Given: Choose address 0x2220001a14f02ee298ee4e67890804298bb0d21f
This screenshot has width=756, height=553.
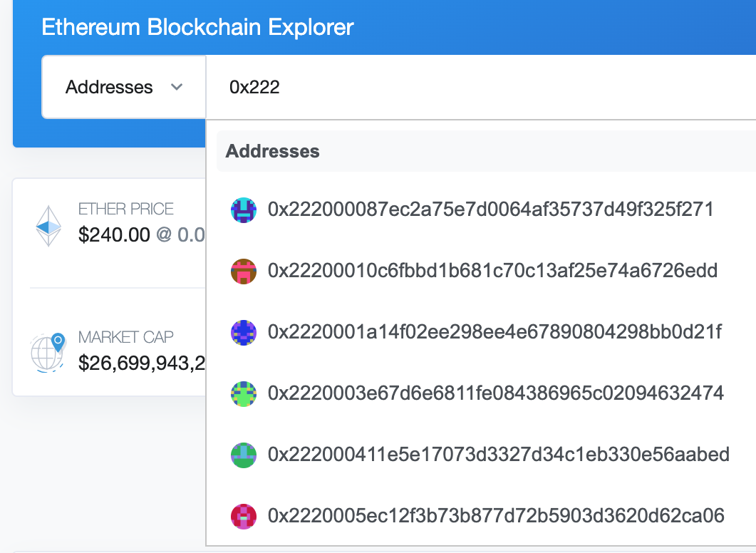Looking at the screenshot, I should (494, 332).
